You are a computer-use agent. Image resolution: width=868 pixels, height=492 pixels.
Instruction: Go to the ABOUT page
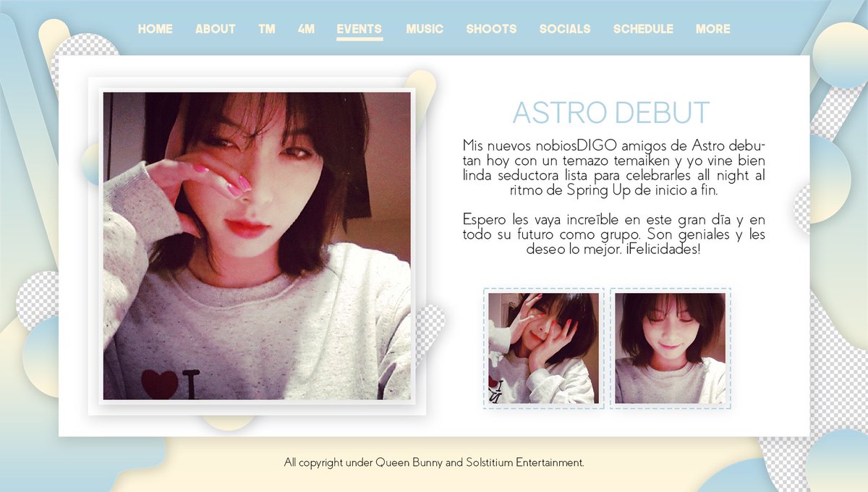pyautogui.click(x=215, y=29)
